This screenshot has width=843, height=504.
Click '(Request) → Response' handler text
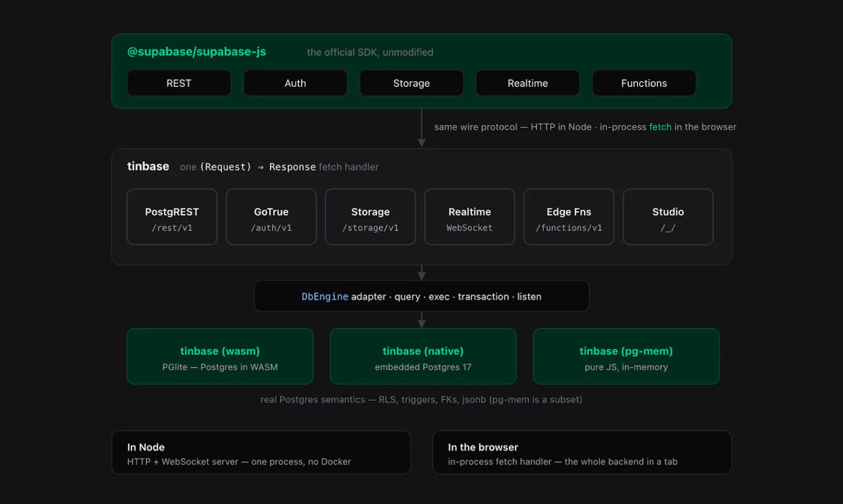258,167
